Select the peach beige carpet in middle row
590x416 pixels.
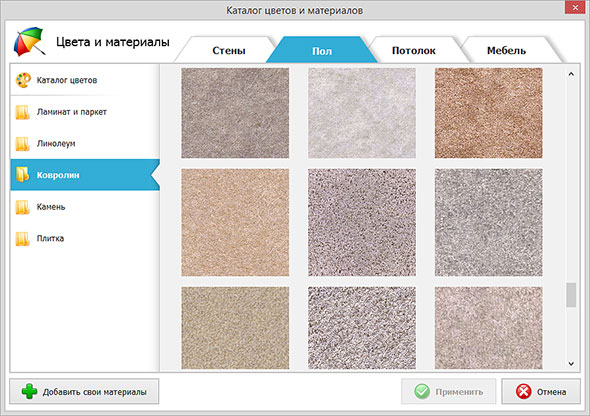[x=235, y=222]
